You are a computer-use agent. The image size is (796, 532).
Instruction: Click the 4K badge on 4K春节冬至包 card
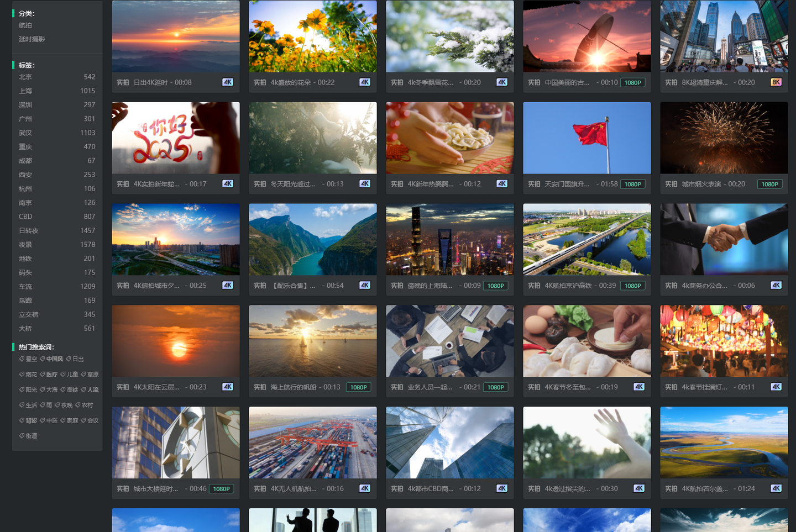tap(639, 387)
